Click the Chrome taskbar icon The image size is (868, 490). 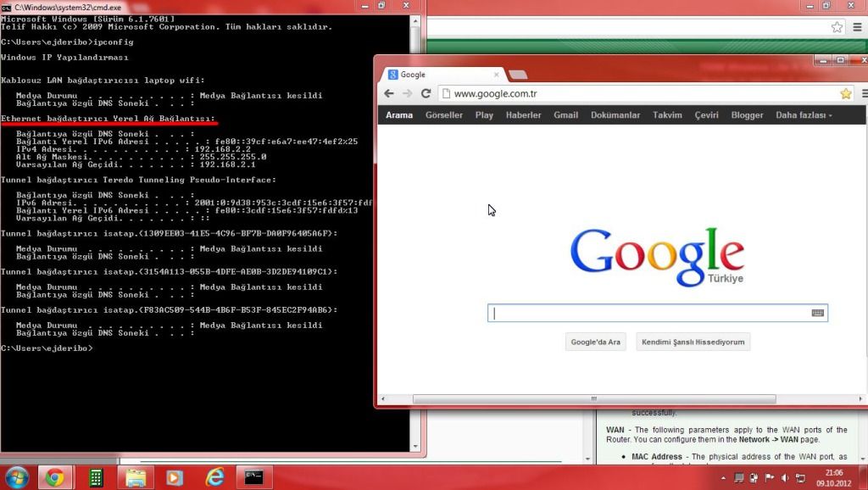[x=54, y=477]
